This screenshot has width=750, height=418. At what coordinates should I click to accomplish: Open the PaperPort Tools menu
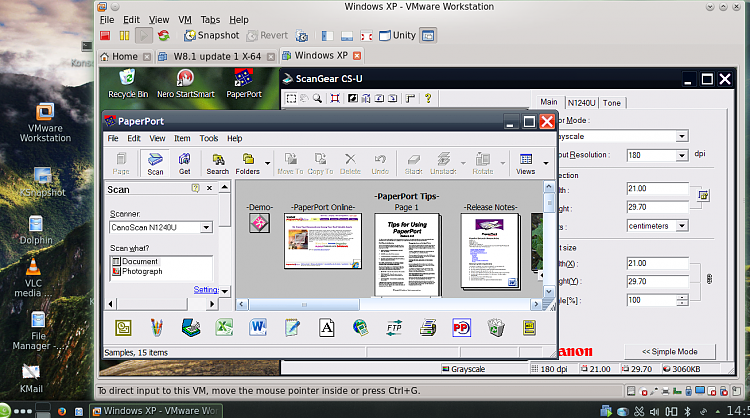[x=209, y=138]
